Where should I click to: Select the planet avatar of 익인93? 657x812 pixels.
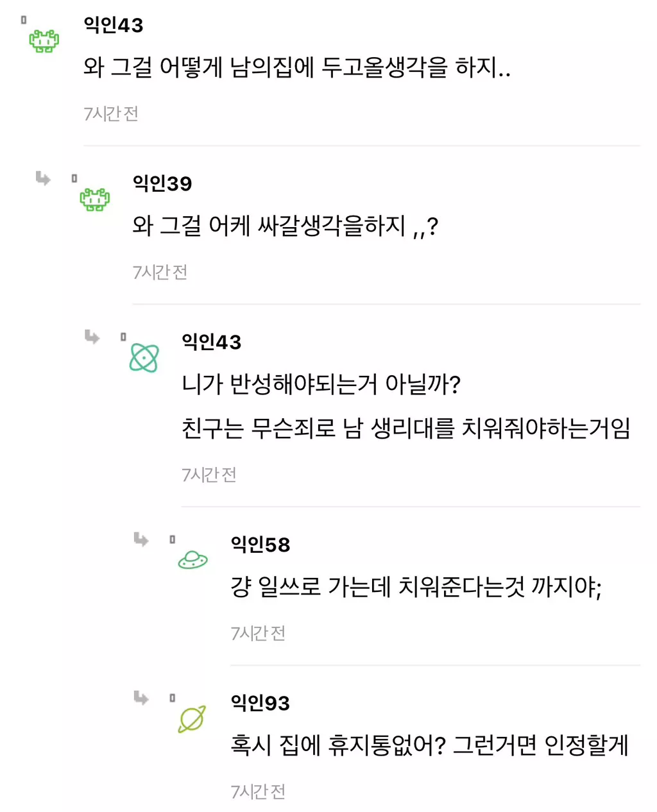pos(192,719)
